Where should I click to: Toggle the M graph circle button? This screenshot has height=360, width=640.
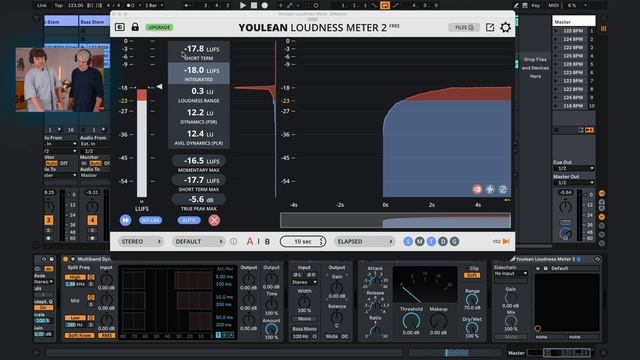(420, 242)
